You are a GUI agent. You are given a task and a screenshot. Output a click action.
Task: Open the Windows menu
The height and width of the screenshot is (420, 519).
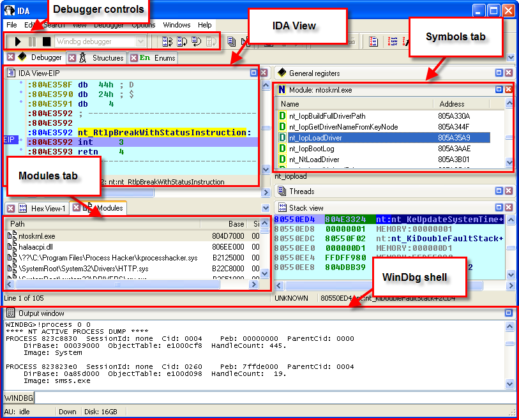176,25
